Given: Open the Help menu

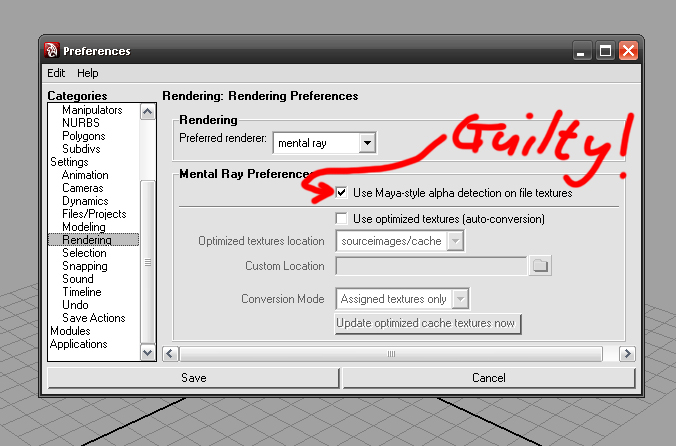Looking at the screenshot, I should point(88,73).
